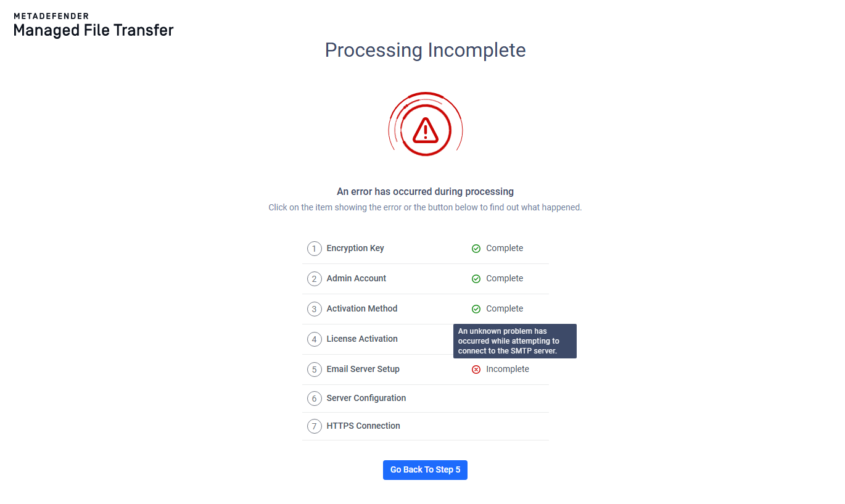Click the MetaDefender Managed File Transfer logo

[x=93, y=25]
